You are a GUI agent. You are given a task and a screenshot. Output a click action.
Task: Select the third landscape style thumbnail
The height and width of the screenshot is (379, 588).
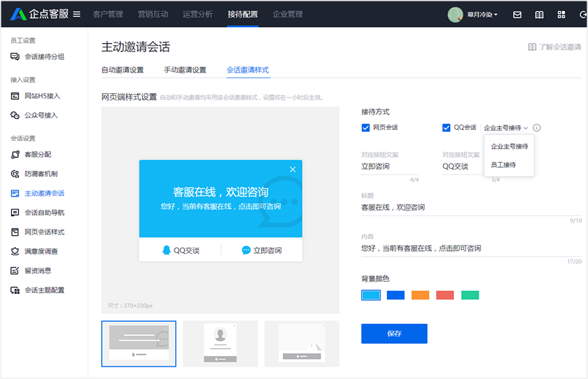coord(302,344)
